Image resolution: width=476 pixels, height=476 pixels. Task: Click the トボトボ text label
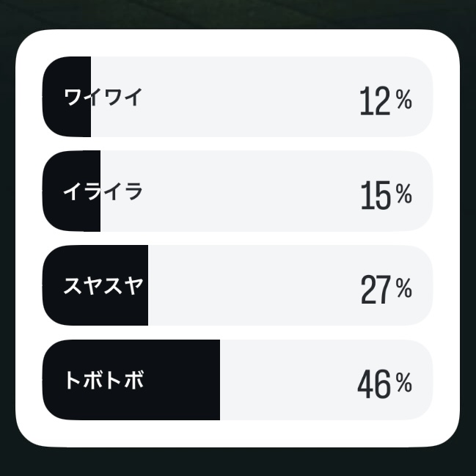click(104, 380)
